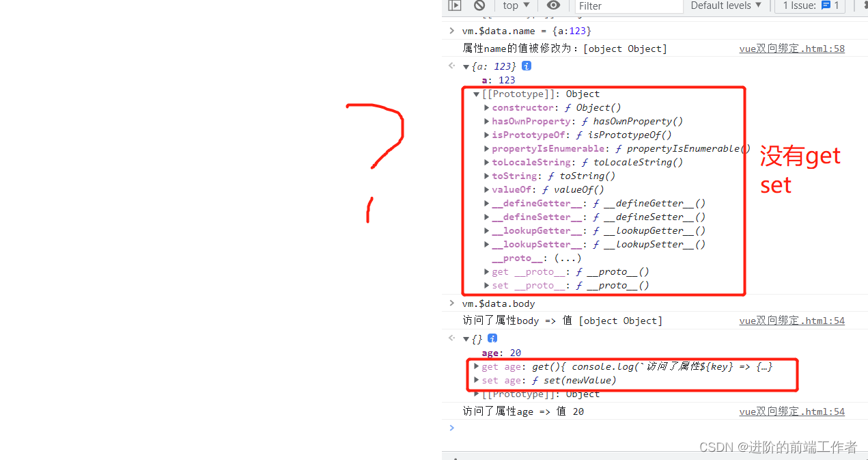This screenshot has height=460, width=868.
Task: Expand the __lookupGetter__ entry
Action: coord(486,231)
